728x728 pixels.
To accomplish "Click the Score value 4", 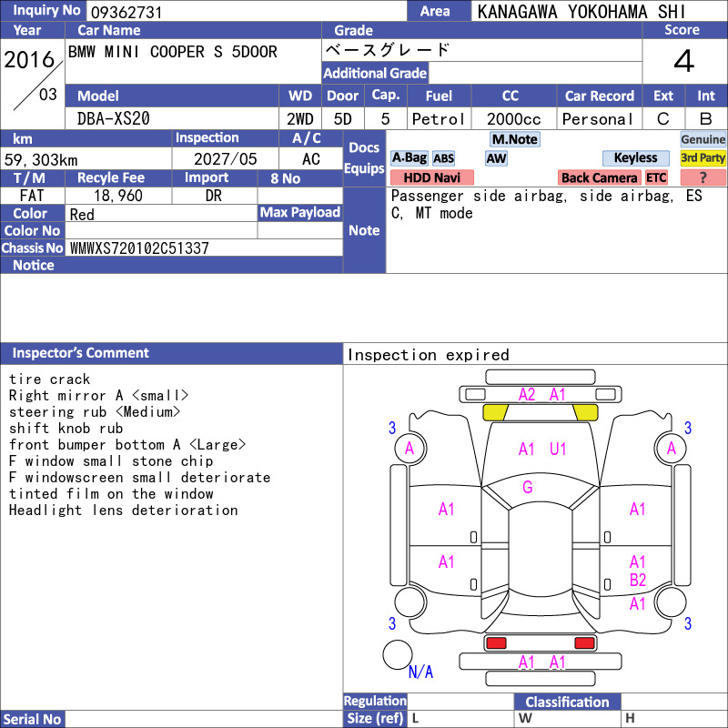I will [x=684, y=61].
